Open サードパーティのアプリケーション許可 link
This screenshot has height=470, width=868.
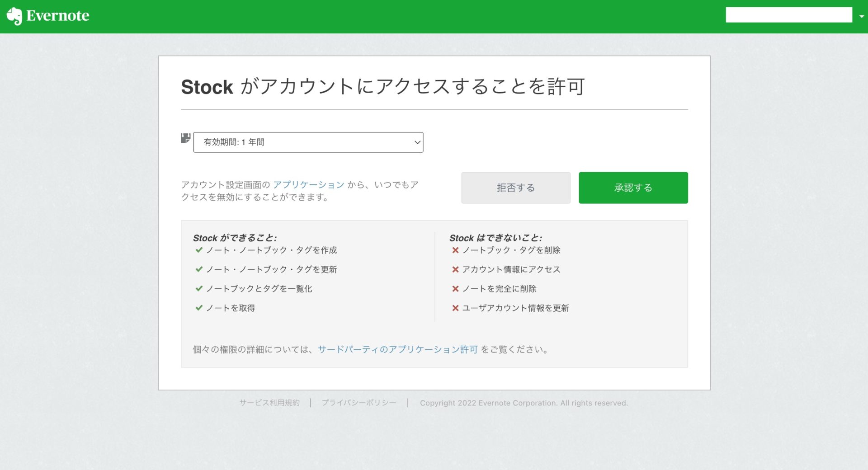click(398, 349)
